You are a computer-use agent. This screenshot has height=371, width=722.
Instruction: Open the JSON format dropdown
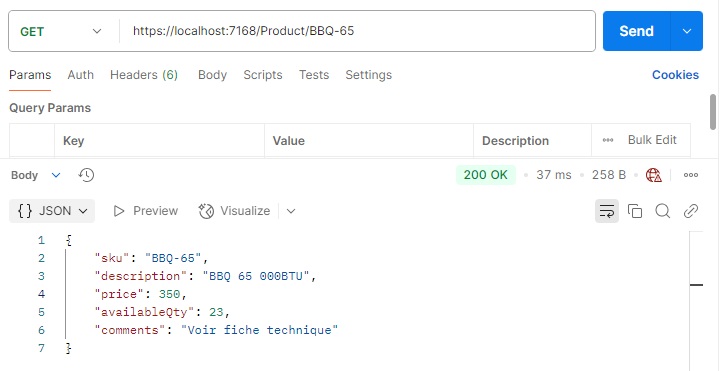tap(52, 211)
